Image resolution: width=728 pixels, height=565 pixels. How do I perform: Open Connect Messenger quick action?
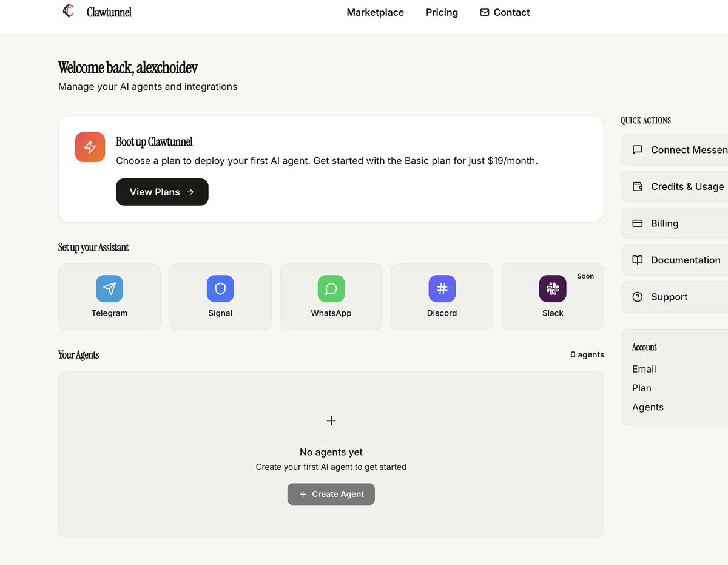coord(674,150)
